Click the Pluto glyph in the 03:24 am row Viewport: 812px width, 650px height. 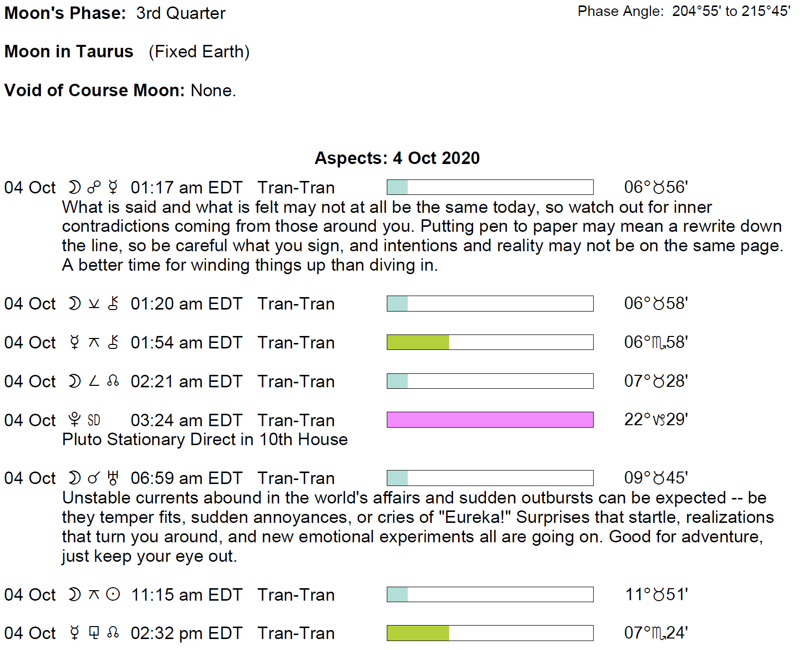[74, 420]
